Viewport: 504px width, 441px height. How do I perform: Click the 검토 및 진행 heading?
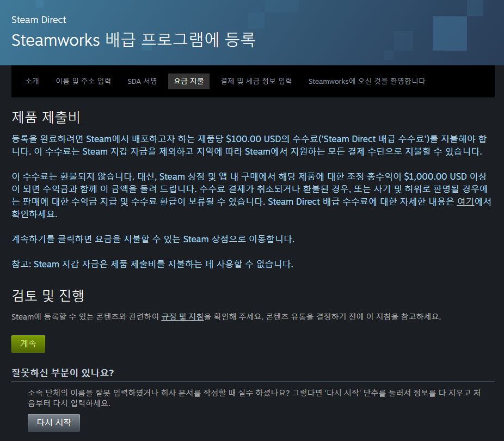[48, 296]
